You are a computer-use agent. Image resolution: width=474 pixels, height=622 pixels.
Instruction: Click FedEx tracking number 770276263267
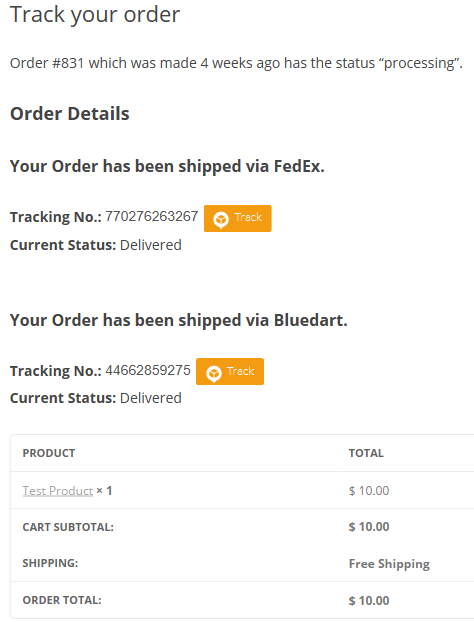152,217
